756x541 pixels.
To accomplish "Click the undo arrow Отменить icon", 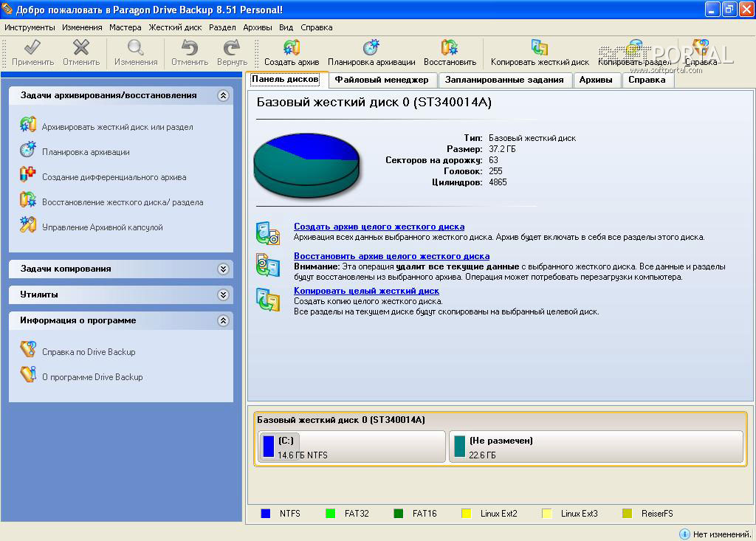I will [x=190, y=48].
